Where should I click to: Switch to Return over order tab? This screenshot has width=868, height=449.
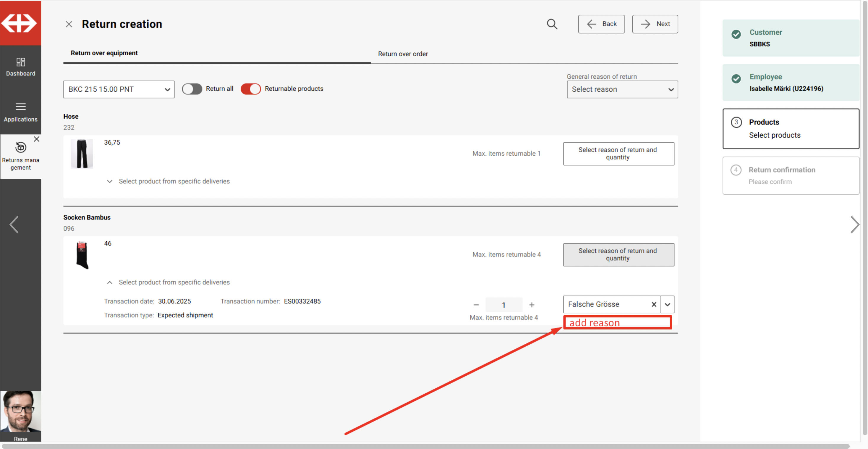click(403, 54)
